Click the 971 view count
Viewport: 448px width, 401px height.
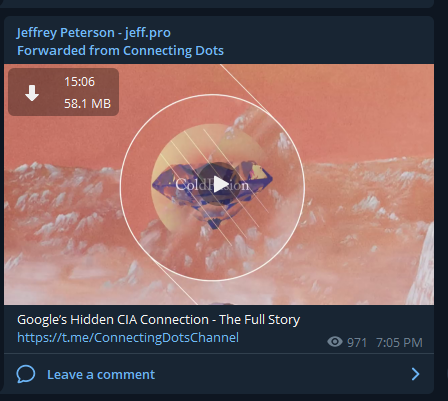click(x=357, y=343)
